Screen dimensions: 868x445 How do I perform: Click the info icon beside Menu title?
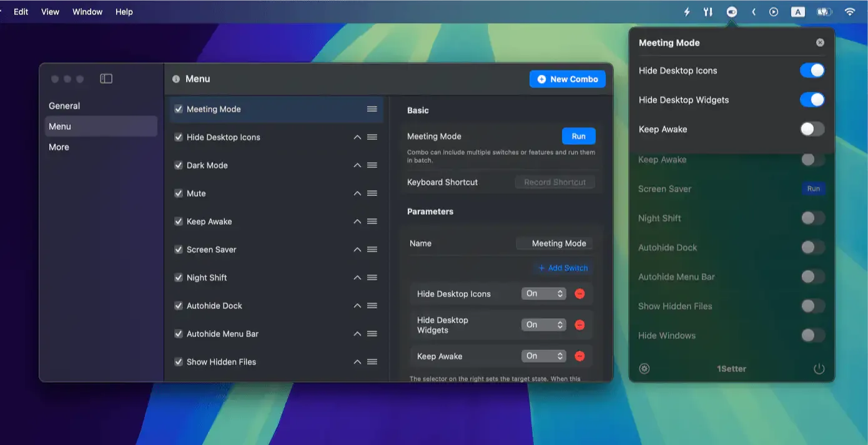pyautogui.click(x=176, y=79)
